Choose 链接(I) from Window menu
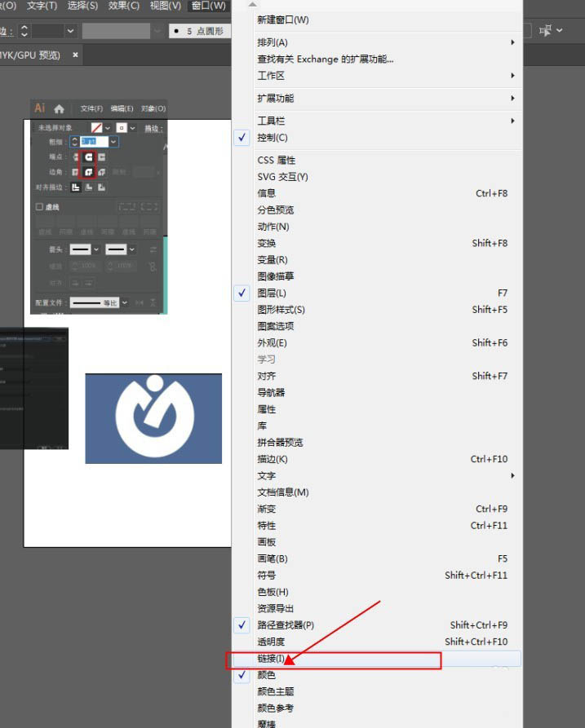 pyautogui.click(x=377, y=659)
